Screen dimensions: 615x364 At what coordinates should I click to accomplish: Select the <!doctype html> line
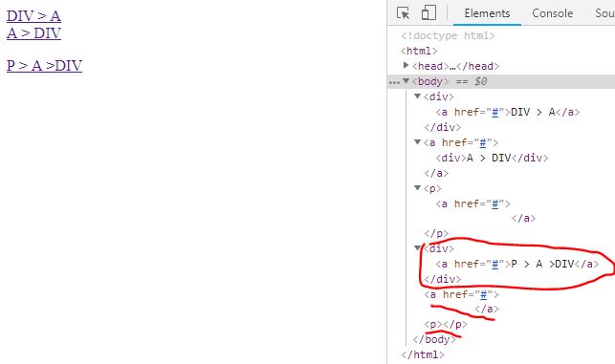click(448, 35)
